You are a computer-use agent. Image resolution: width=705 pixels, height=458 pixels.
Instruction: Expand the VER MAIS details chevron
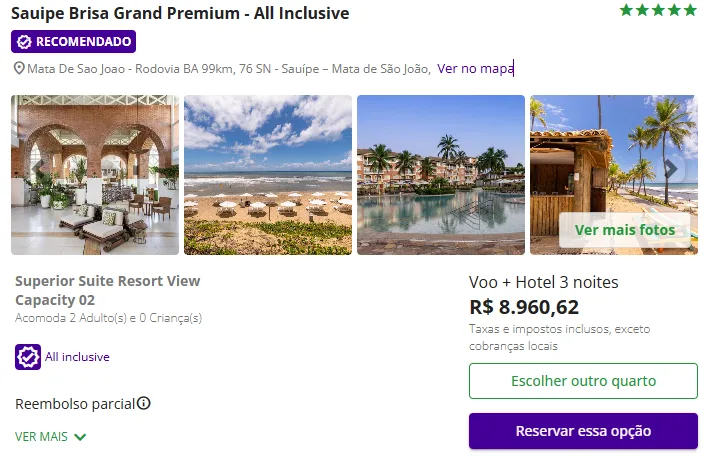tap(80, 437)
